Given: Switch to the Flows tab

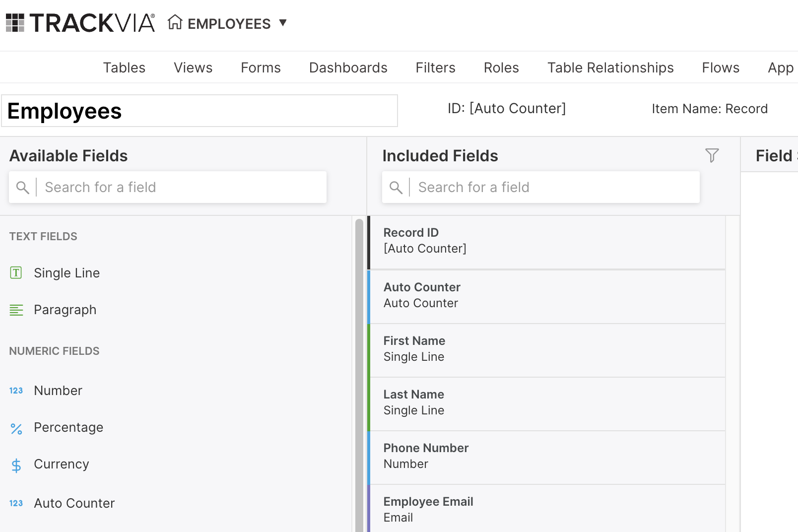Looking at the screenshot, I should tap(721, 67).
